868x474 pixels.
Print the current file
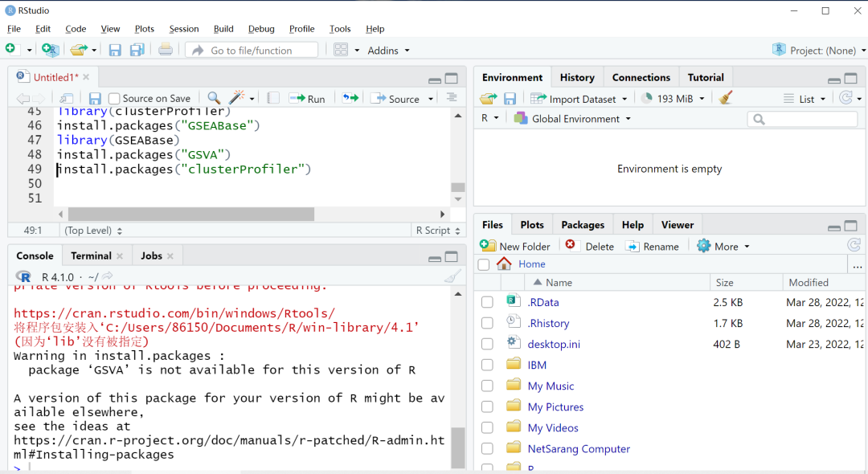click(165, 50)
